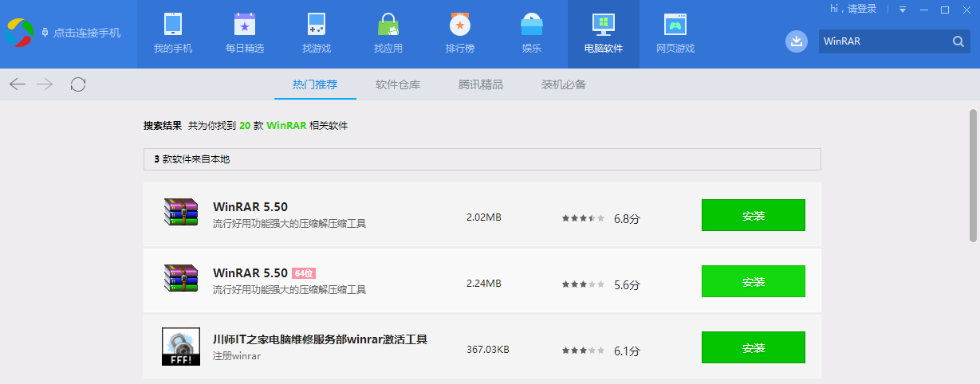Open 每日精选 section

click(245, 34)
